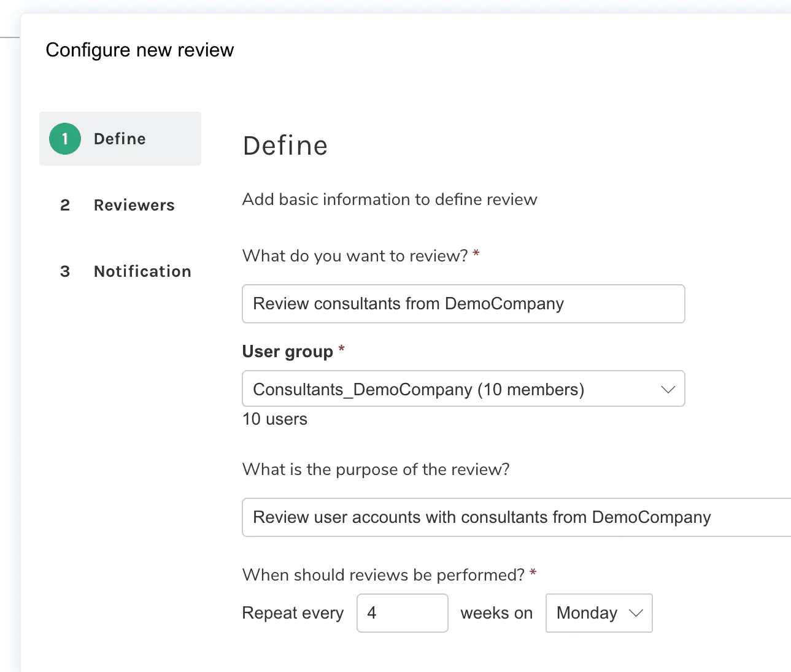Click the chevron arrow beside Monday
The height and width of the screenshot is (672, 791).
point(636,613)
